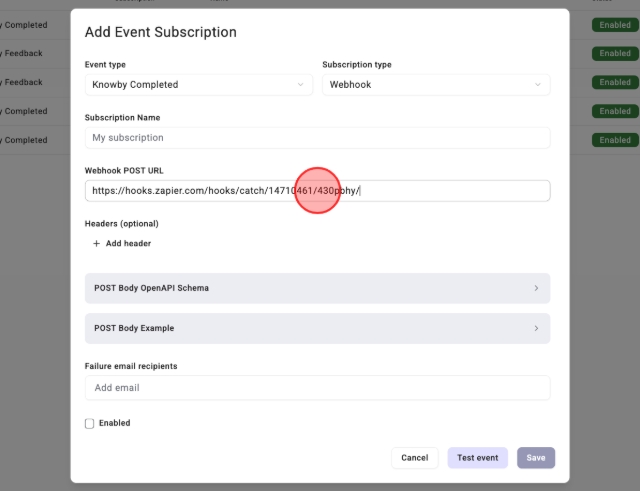The image size is (640, 491).
Task: Click the Add header label
Action: pyautogui.click(x=129, y=244)
